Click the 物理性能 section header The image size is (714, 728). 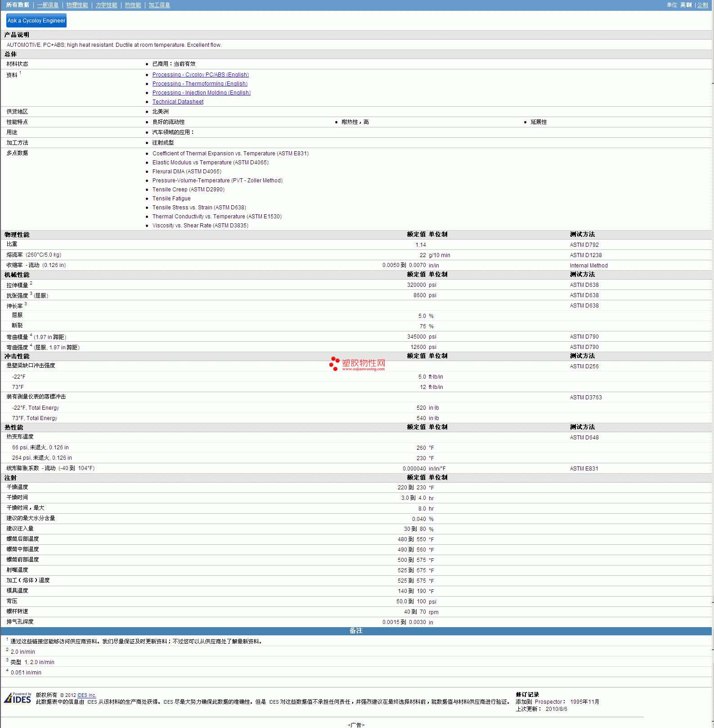point(17,235)
